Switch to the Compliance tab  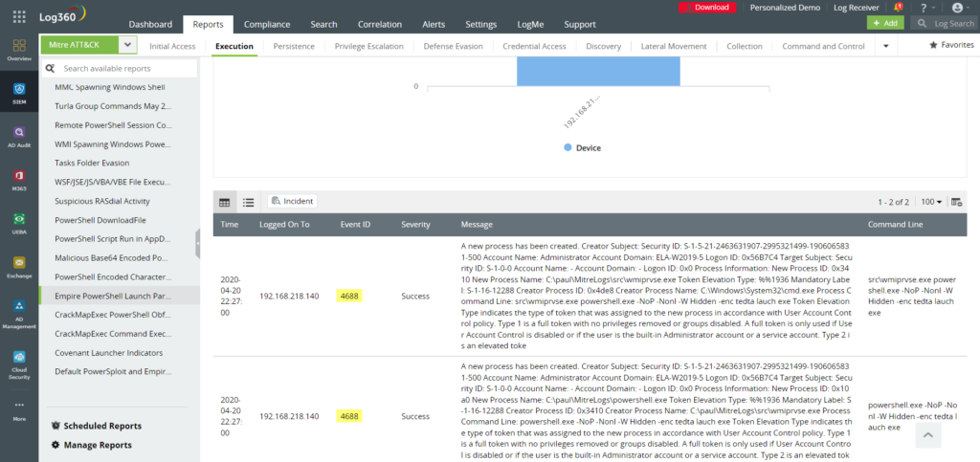(x=267, y=24)
